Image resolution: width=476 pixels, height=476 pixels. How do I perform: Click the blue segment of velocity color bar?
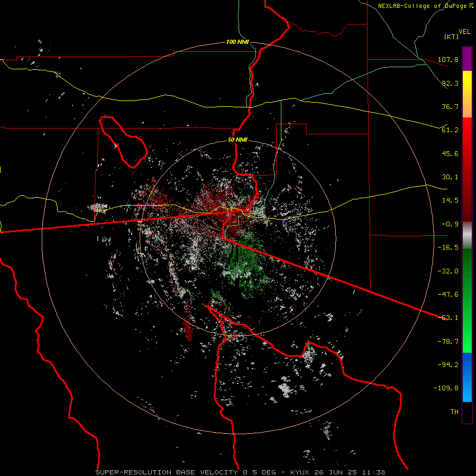pos(467,377)
